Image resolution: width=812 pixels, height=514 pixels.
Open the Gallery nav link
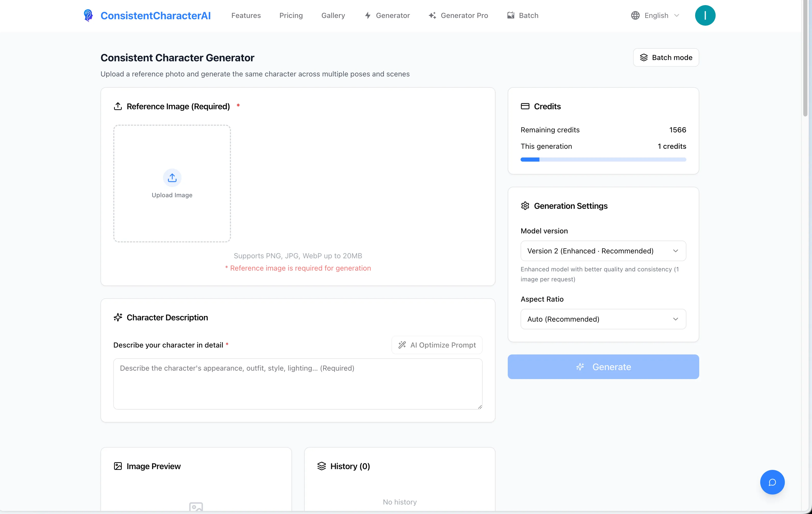click(x=333, y=16)
